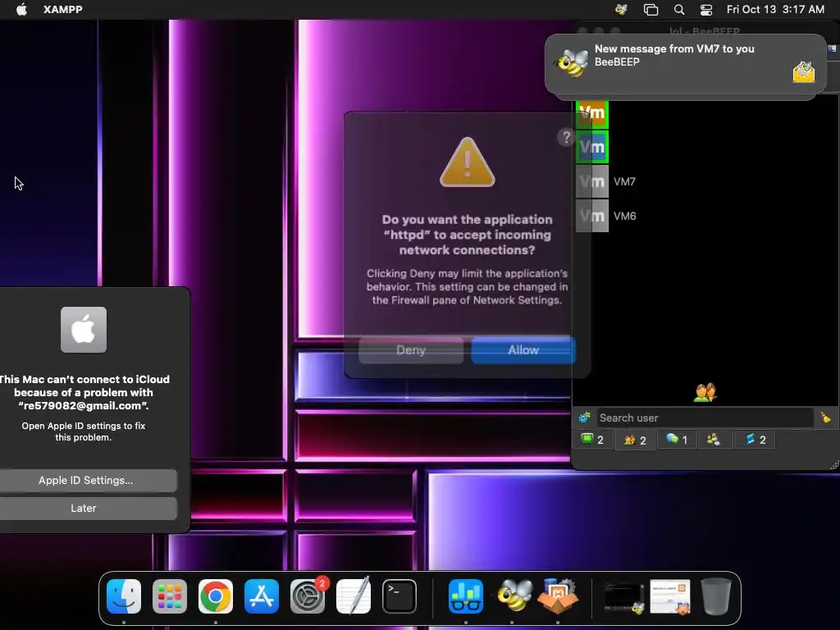Open Apple ID Settings from iCloud alert
The image size is (840, 630).
pos(85,481)
